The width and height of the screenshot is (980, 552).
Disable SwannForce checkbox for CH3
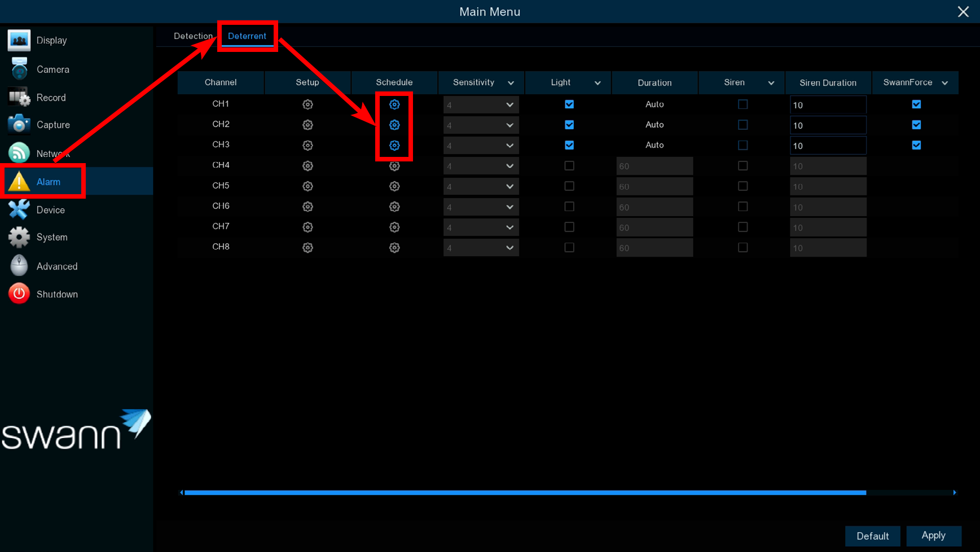(916, 145)
